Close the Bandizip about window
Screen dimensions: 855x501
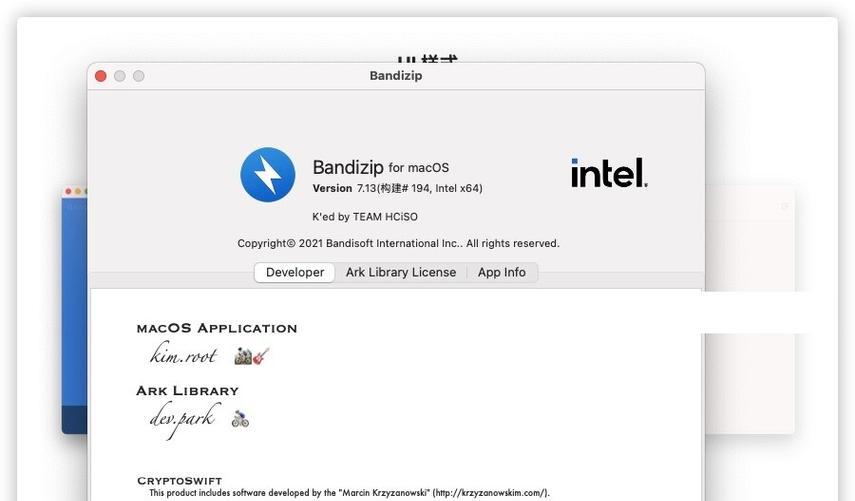[x=101, y=76]
